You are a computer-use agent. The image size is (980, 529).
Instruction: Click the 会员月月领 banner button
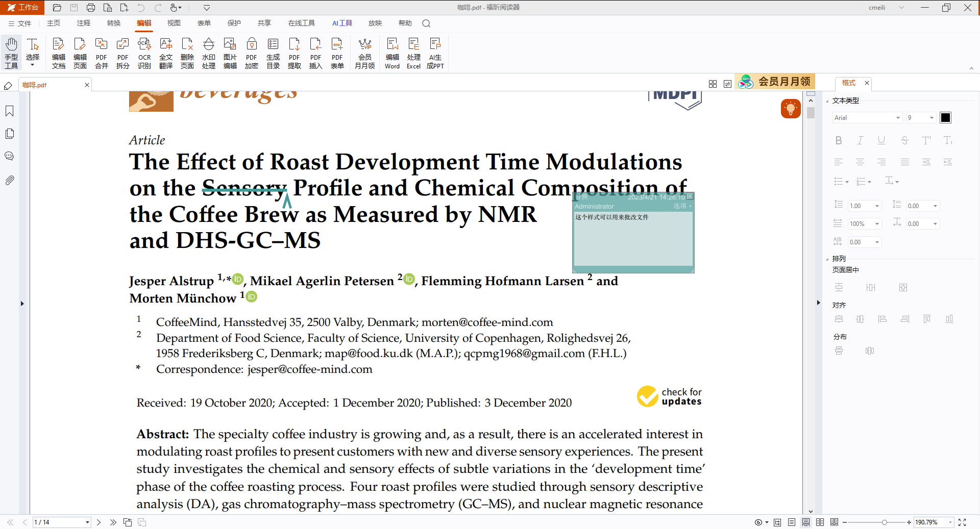point(775,82)
